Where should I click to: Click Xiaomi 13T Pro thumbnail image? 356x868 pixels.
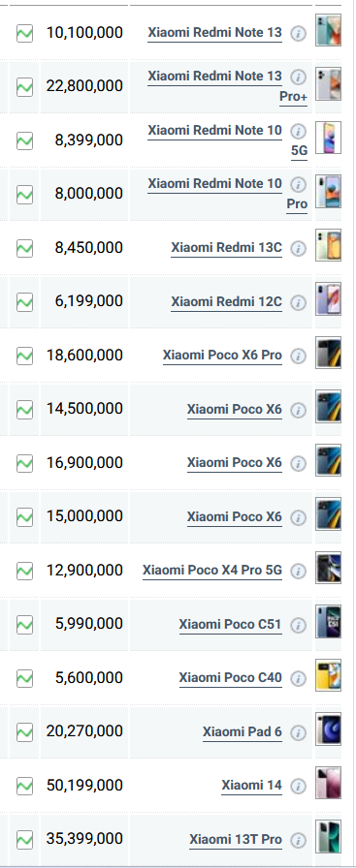pyautogui.click(x=328, y=836)
